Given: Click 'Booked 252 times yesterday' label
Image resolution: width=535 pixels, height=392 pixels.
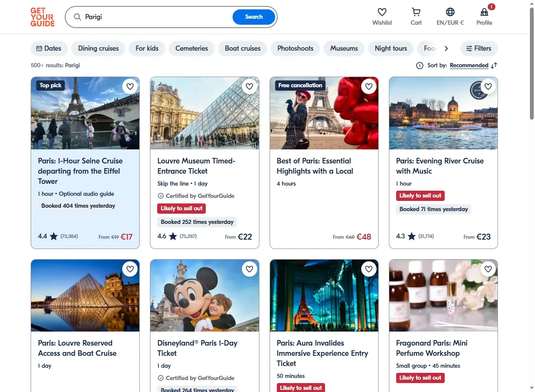Looking at the screenshot, I should [197, 222].
